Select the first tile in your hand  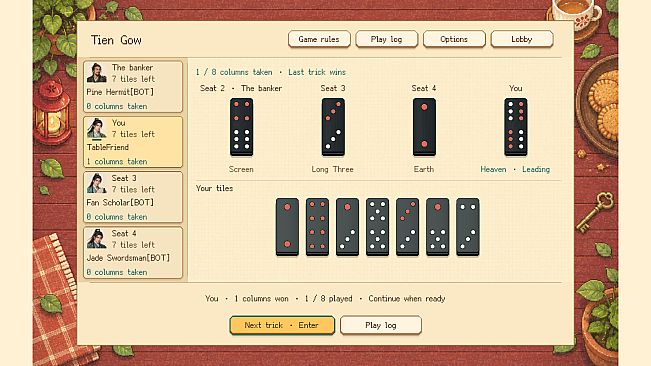point(287,227)
